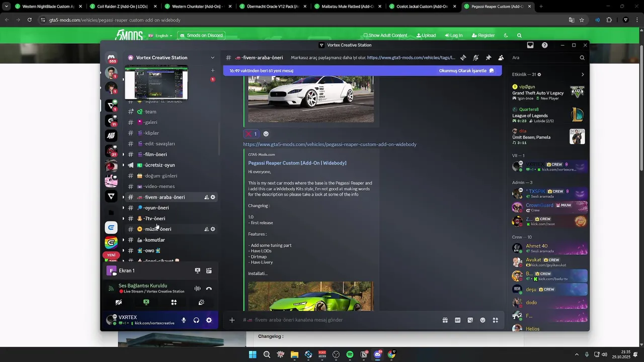
Task: Expand threads arrow for -film-öneri channel
Action: 123,154
